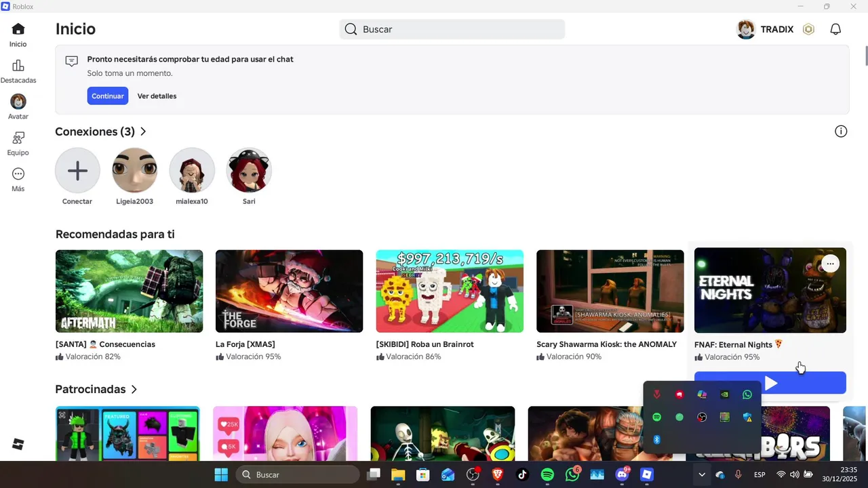Play FNAF: Eternal Nights
The height and width of the screenshot is (488, 868).
pos(770,383)
